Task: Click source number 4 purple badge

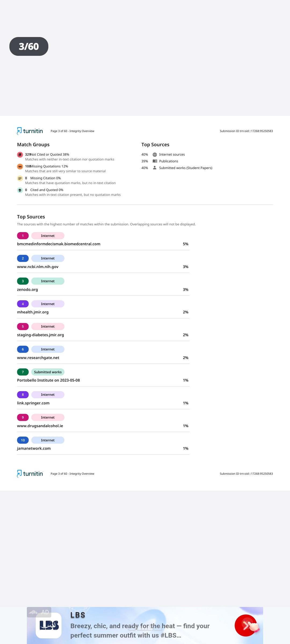Action: (x=23, y=304)
